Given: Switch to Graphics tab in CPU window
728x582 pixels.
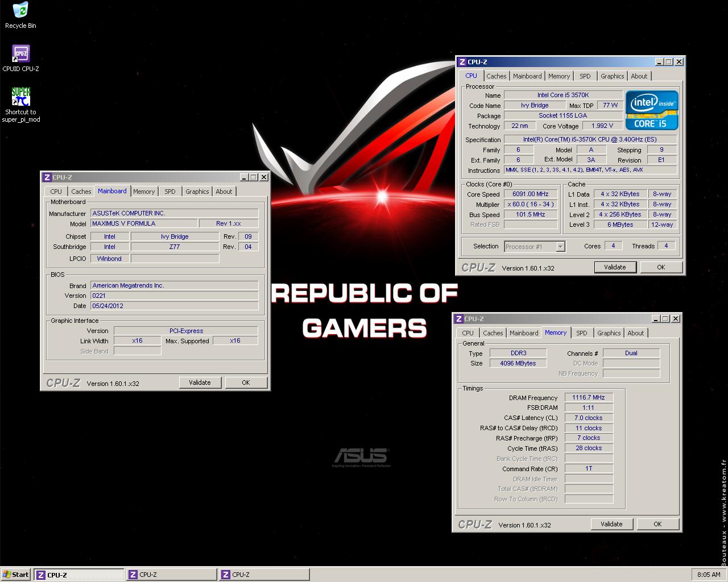Looking at the screenshot, I should [x=612, y=76].
